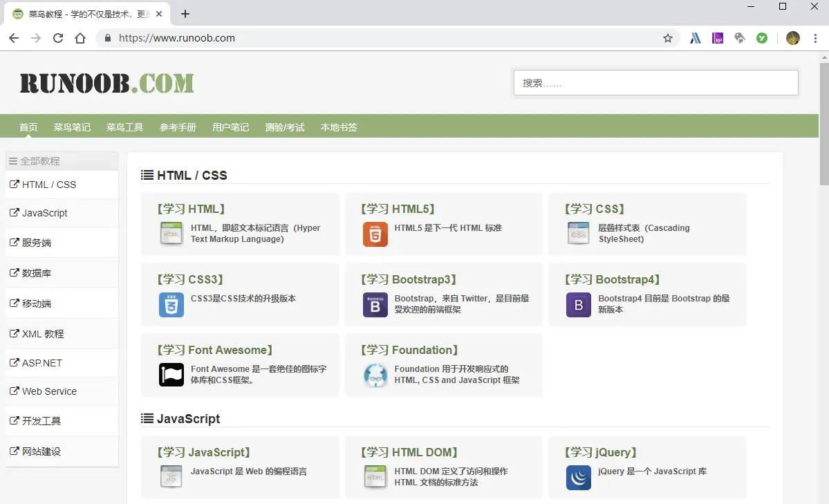Open the 【学习 CSS3】 heading link
This screenshot has width=829, height=504.
pyautogui.click(x=190, y=279)
